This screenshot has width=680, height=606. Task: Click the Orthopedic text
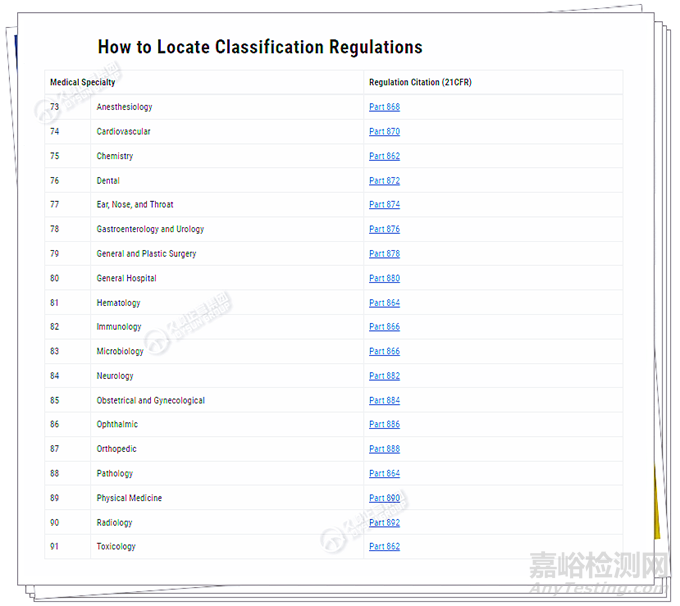[116, 449]
